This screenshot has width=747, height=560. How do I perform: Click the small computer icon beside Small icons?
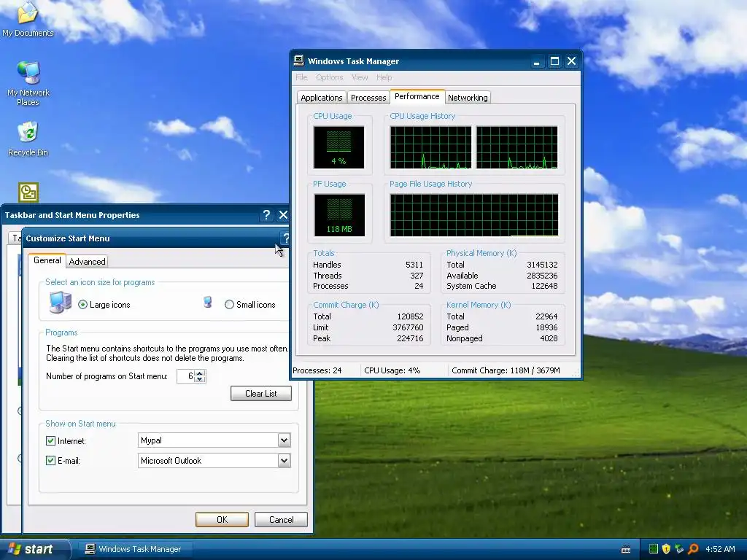208,302
